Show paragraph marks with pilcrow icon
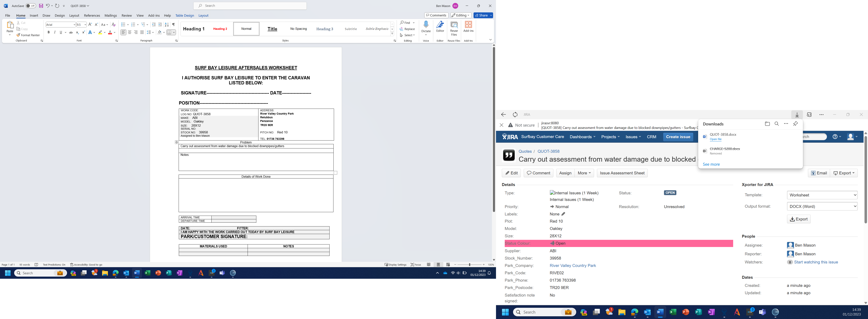 174,25
